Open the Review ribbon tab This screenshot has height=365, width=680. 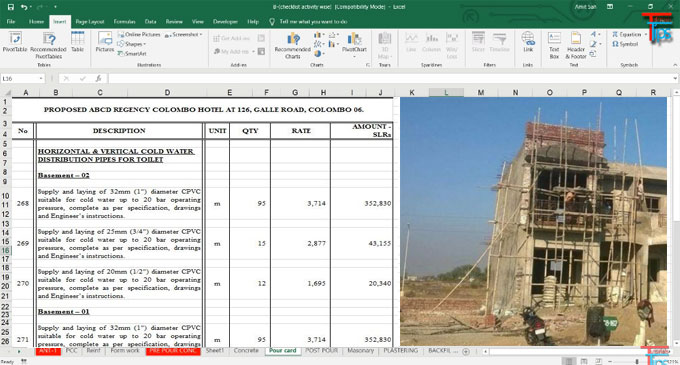(174, 22)
